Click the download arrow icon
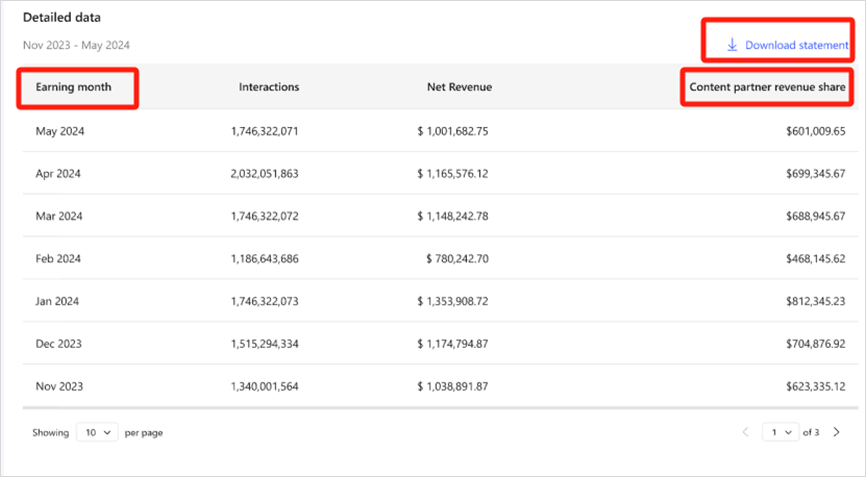 [732, 45]
